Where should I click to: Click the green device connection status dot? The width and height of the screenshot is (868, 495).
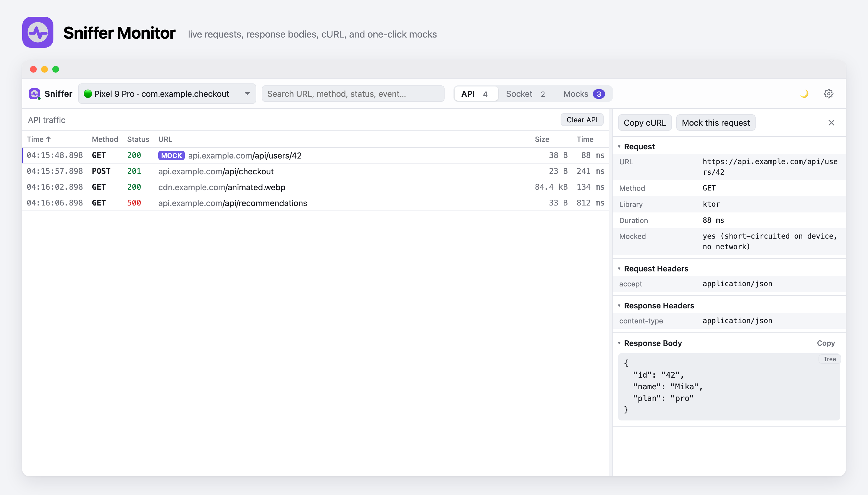click(x=88, y=94)
